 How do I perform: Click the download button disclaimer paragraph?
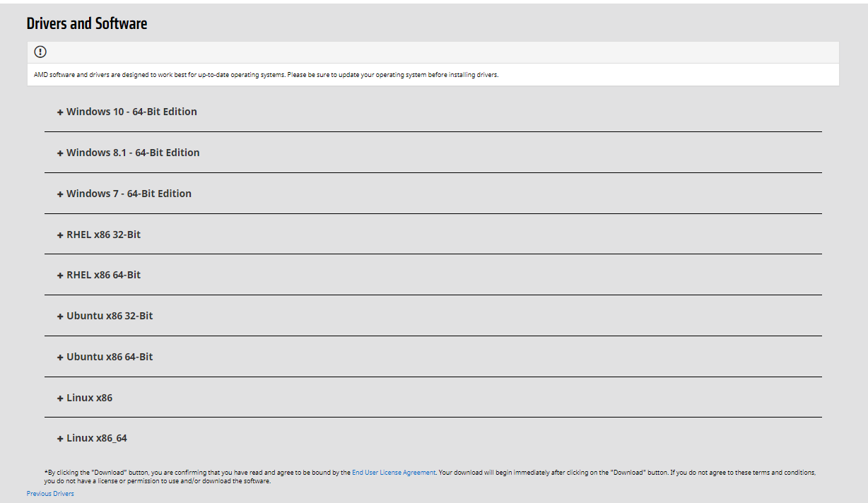pos(430,477)
